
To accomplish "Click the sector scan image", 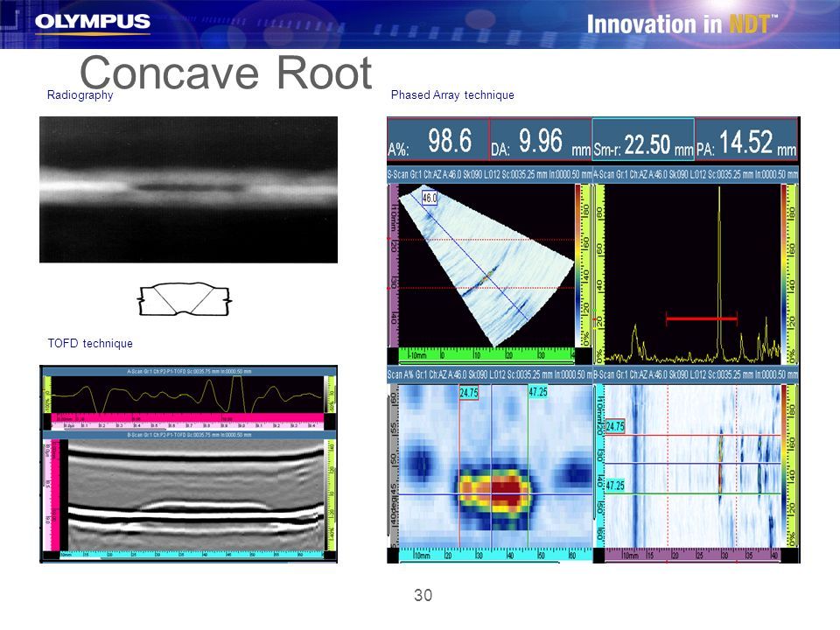I will click(x=487, y=265).
